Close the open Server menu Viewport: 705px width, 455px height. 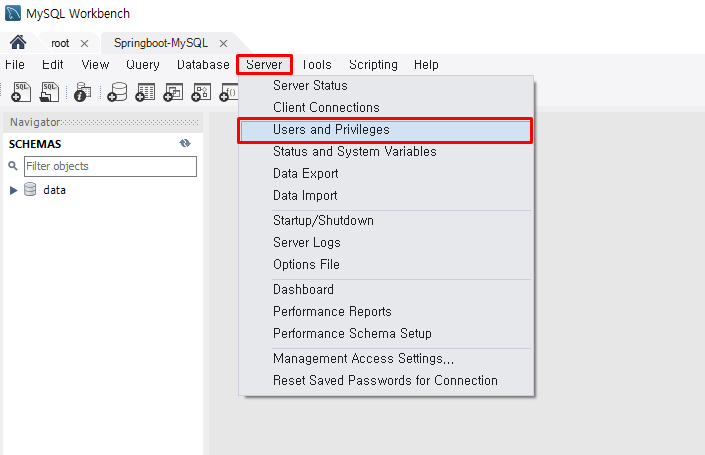tap(264, 65)
